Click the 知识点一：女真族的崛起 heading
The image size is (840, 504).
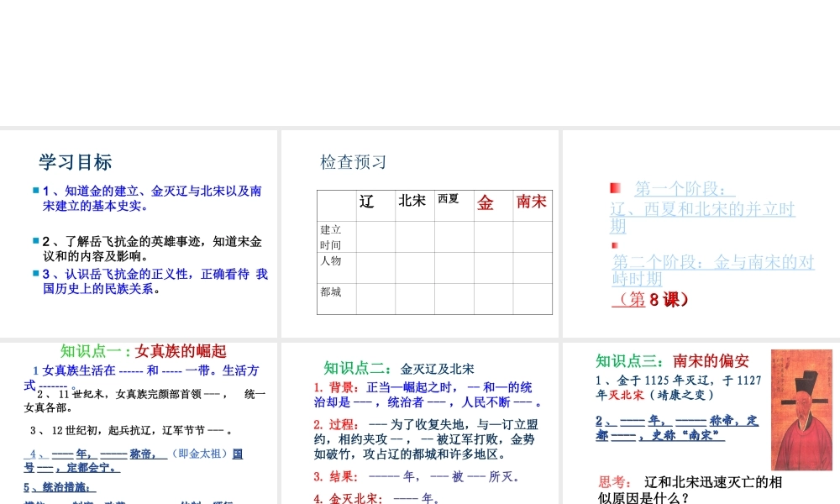tap(143, 351)
